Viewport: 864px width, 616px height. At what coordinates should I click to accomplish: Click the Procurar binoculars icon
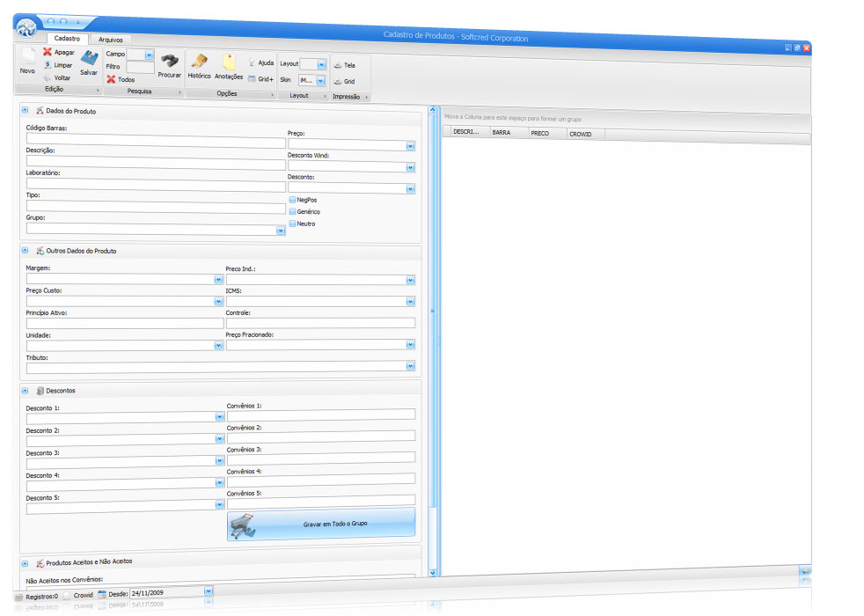169,60
